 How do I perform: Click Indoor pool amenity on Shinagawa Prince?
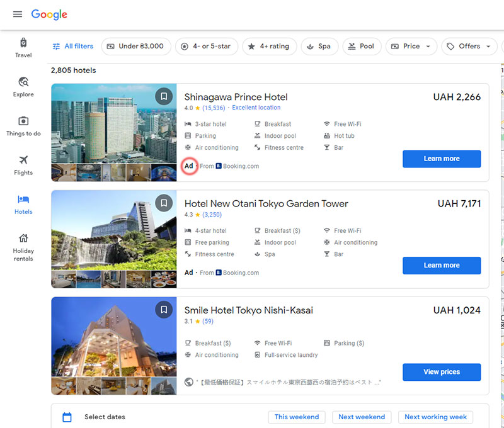tap(275, 136)
